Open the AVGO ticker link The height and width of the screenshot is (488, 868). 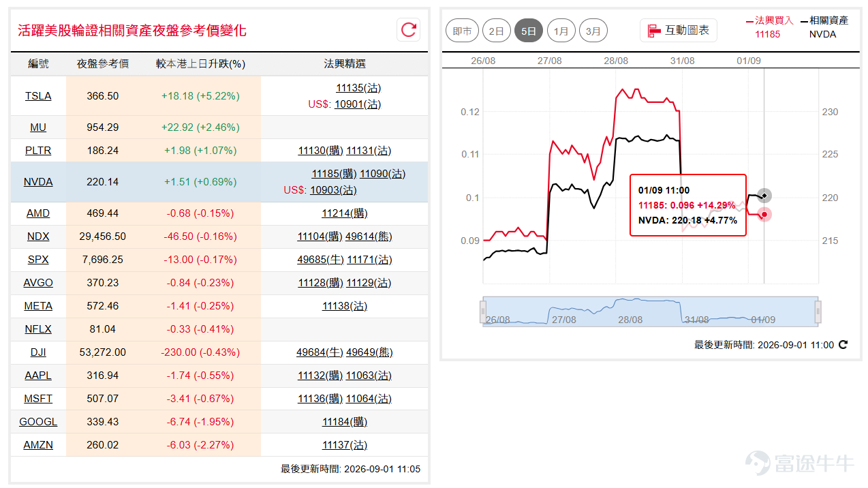point(38,283)
